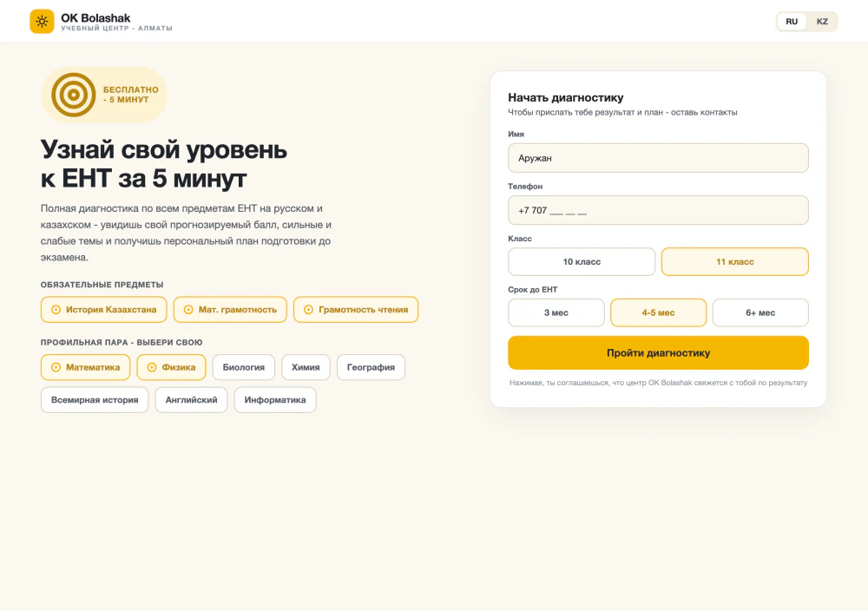Viewport: 868px width, 611px height.
Task: Choose the 11 класс option
Action: (x=735, y=262)
